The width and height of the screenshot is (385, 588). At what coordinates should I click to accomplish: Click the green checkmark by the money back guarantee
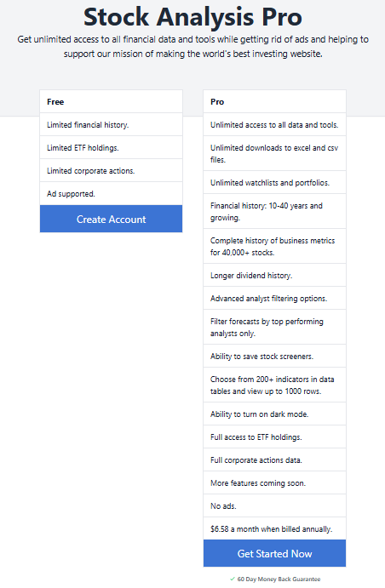[233, 579]
